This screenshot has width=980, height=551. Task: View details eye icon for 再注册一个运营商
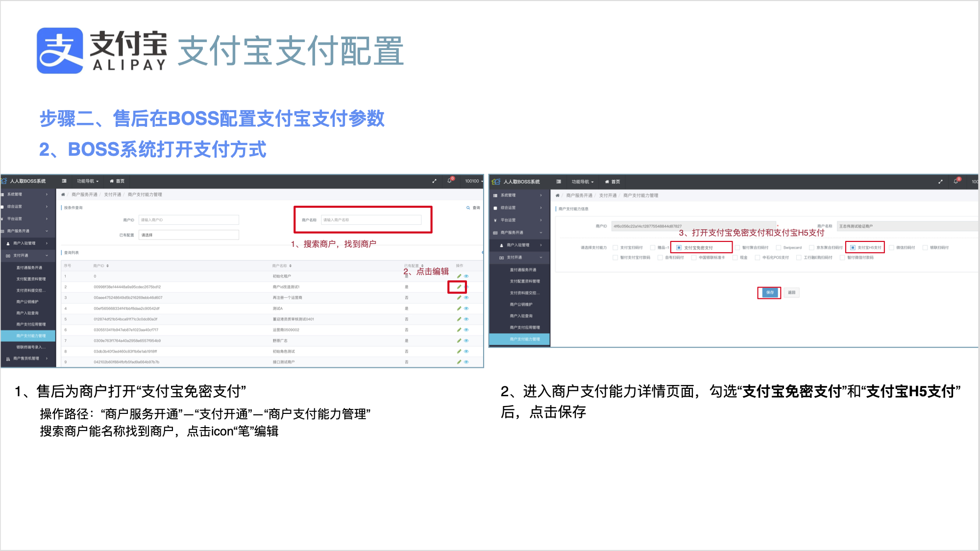(466, 298)
